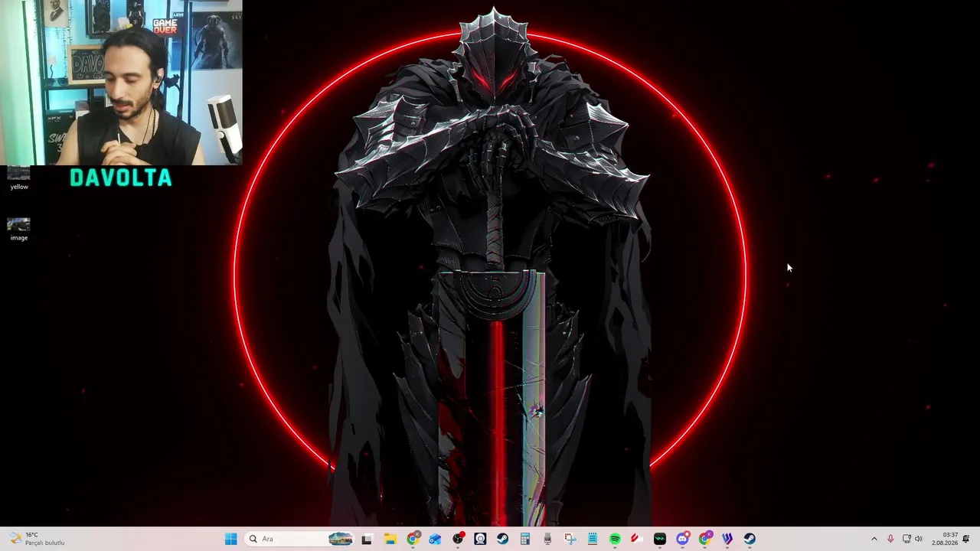Image resolution: width=980 pixels, height=551 pixels.
Task: Open the last Steam icon on taskbar
Action: pos(750,539)
